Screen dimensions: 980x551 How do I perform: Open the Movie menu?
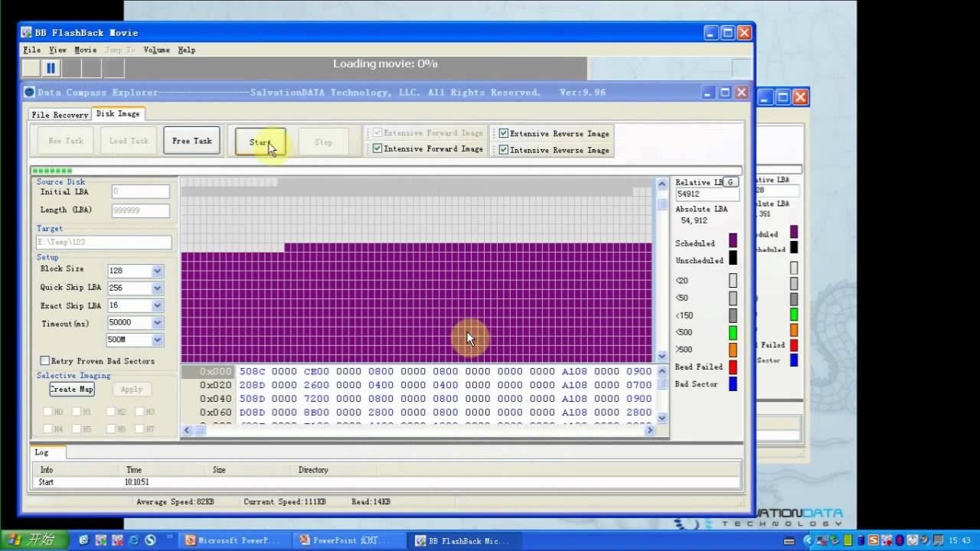[86, 50]
